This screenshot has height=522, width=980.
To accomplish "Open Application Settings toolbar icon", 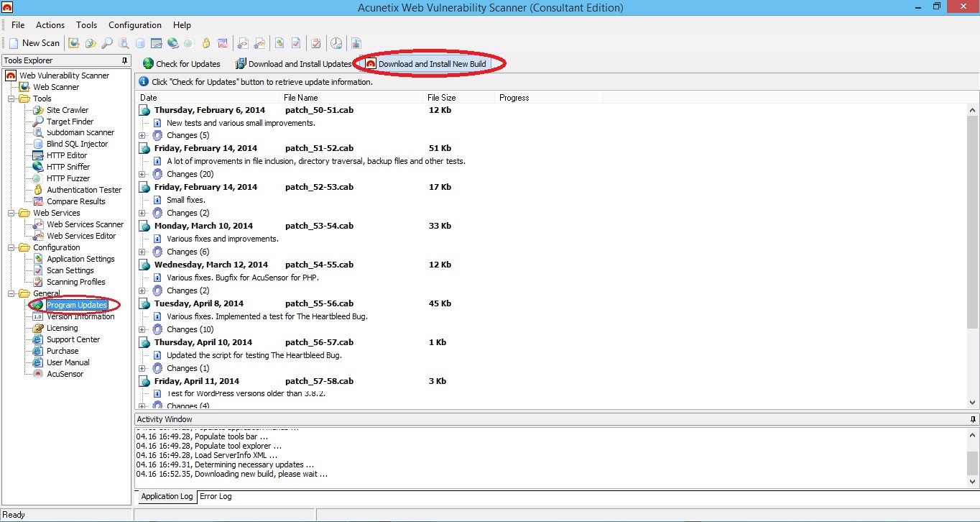I will [279, 43].
